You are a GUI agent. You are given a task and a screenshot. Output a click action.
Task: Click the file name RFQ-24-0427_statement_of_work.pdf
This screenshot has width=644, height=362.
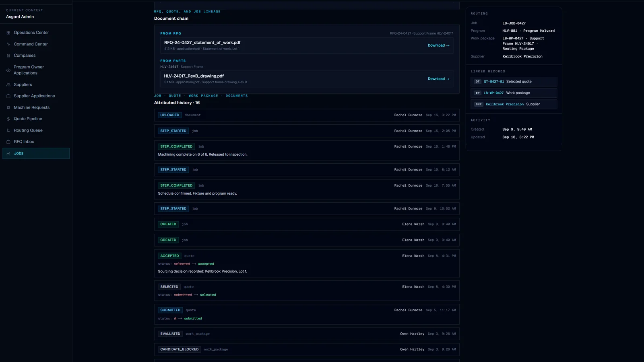(202, 43)
